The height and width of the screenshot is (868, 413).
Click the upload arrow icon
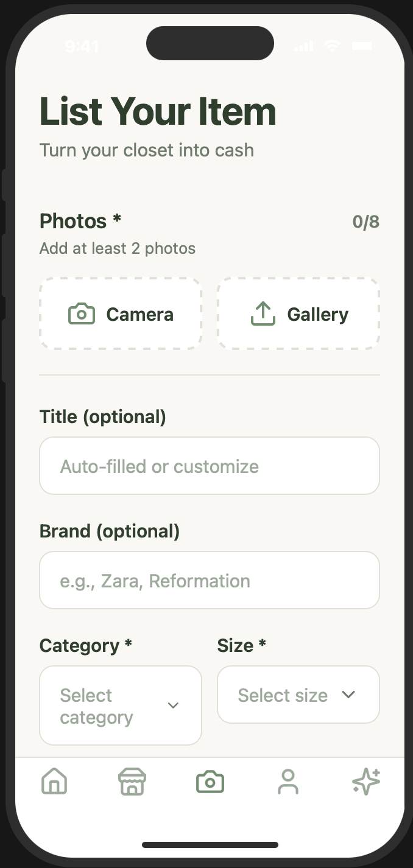(263, 314)
